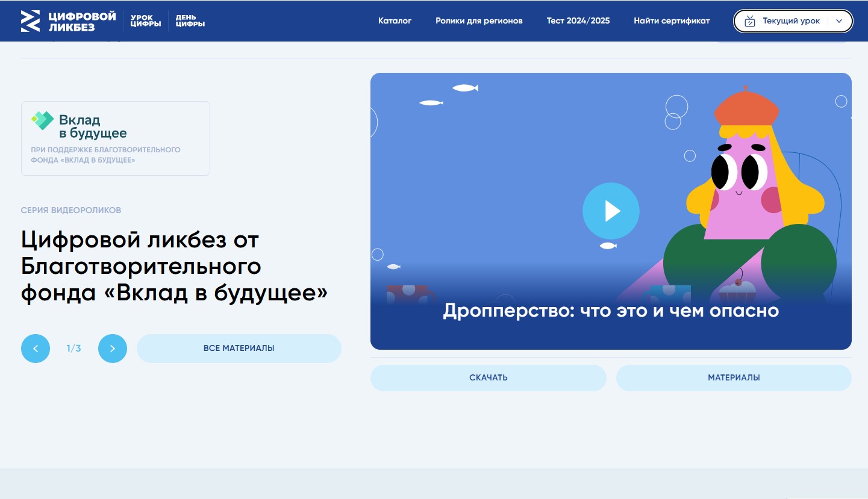Expand the Текущий урок dropdown chevron
Image resolution: width=868 pixels, height=499 pixels.
coord(839,21)
